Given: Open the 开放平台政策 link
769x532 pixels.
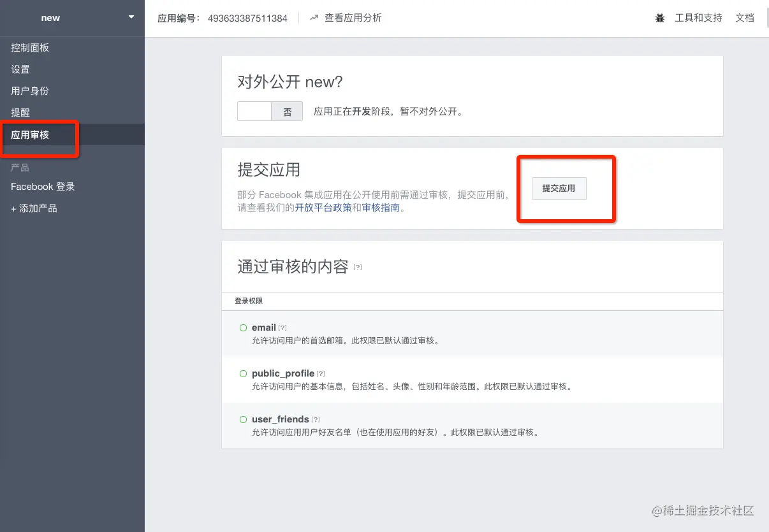Looking at the screenshot, I should pyautogui.click(x=323, y=208).
